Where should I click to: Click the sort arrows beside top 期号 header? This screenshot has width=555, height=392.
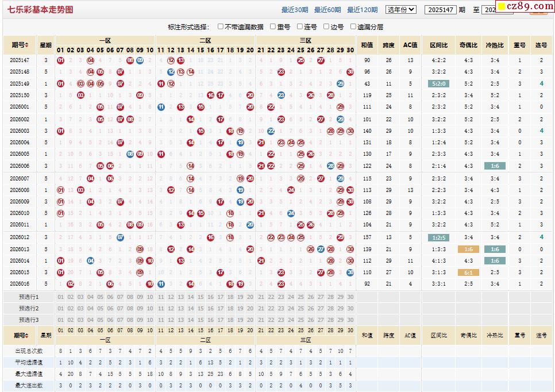28,45
